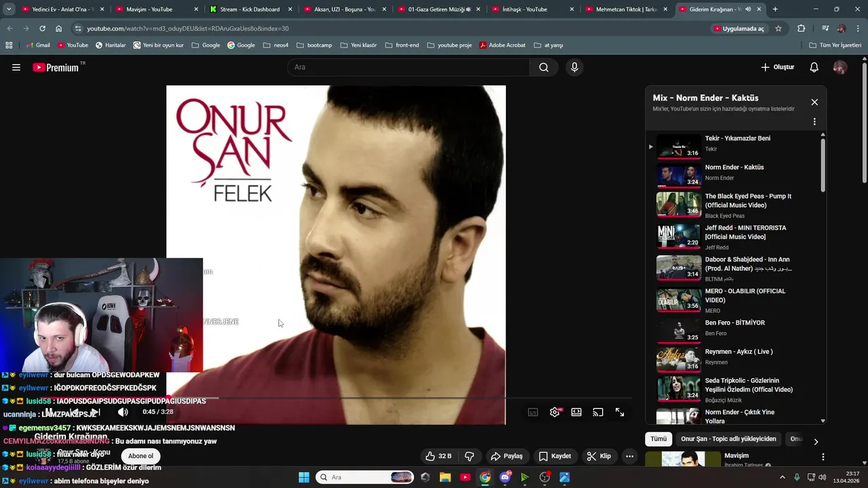Open Discord from the taskbar
The image size is (868, 488).
pyautogui.click(x=505, y=477)
